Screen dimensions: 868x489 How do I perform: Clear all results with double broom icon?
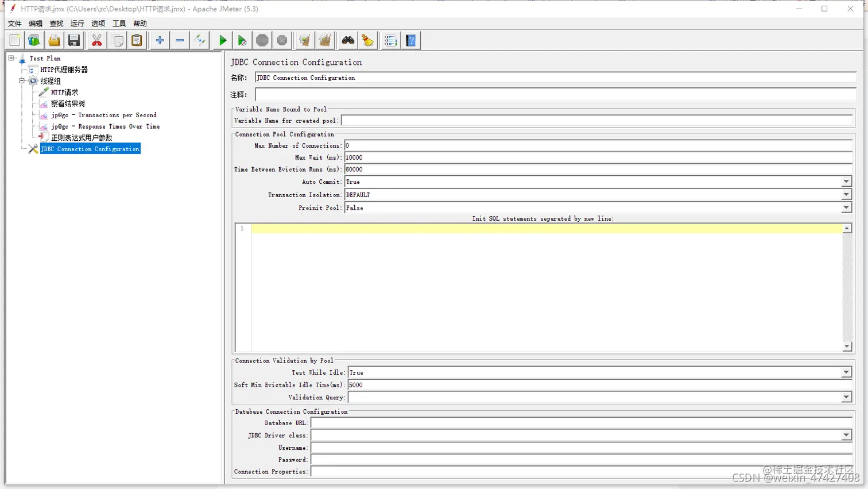(x=325, y=40)
